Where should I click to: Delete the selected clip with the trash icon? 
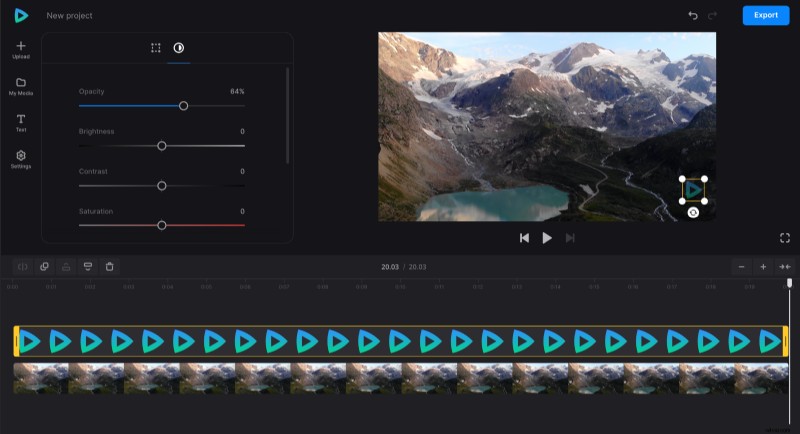[109, 267]
